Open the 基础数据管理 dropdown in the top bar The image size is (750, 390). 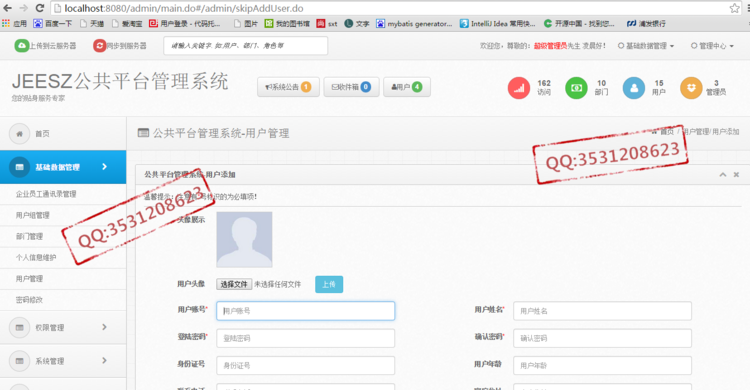pyautogui.click(x=646, y=46)
